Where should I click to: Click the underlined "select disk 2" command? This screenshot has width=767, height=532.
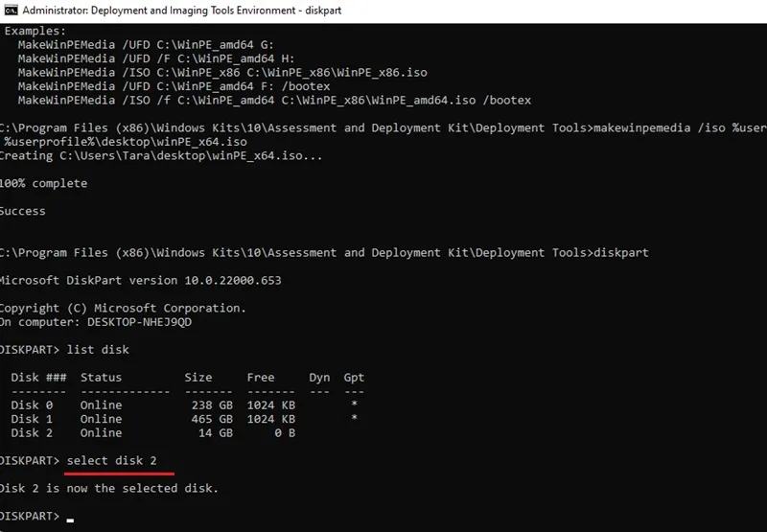[x=111, y=461]
